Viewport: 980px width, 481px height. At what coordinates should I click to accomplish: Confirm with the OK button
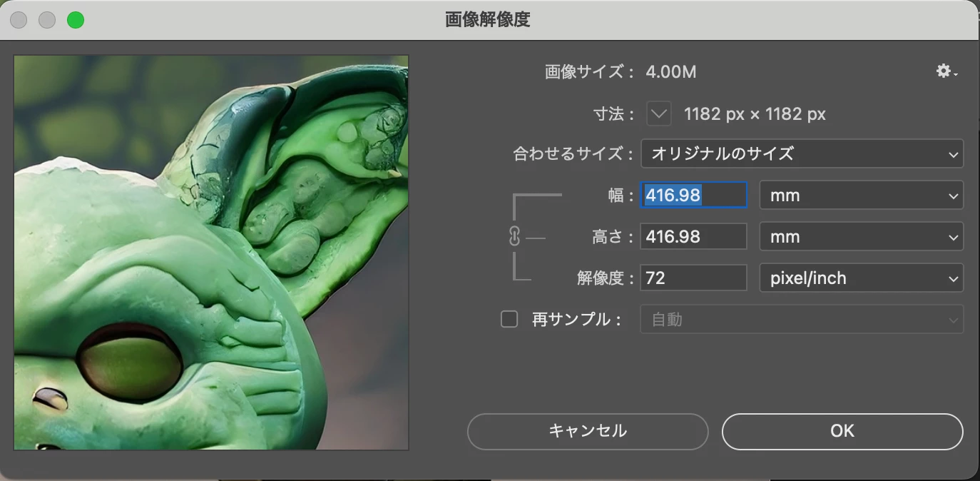pos(842,431)
